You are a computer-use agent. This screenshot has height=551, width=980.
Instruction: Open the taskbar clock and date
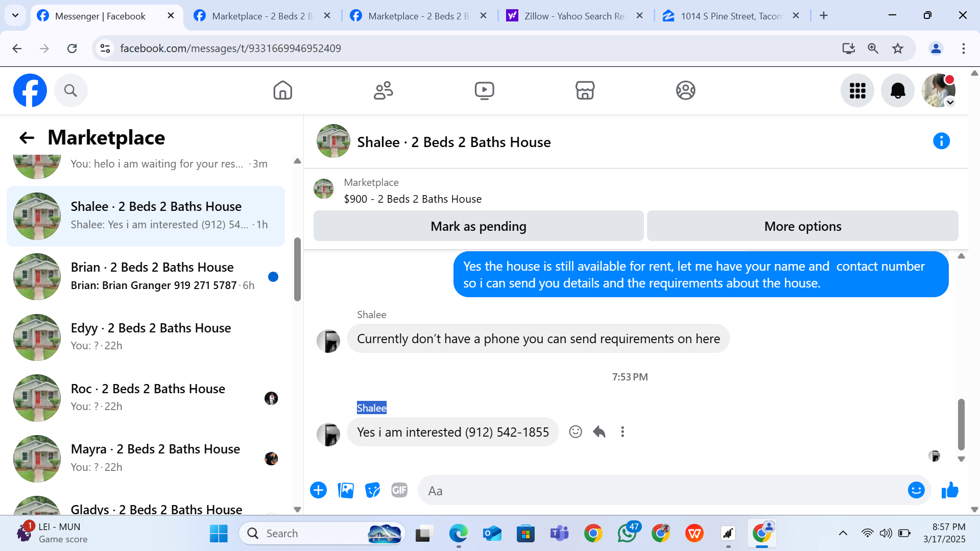click(x=944, y=534)
